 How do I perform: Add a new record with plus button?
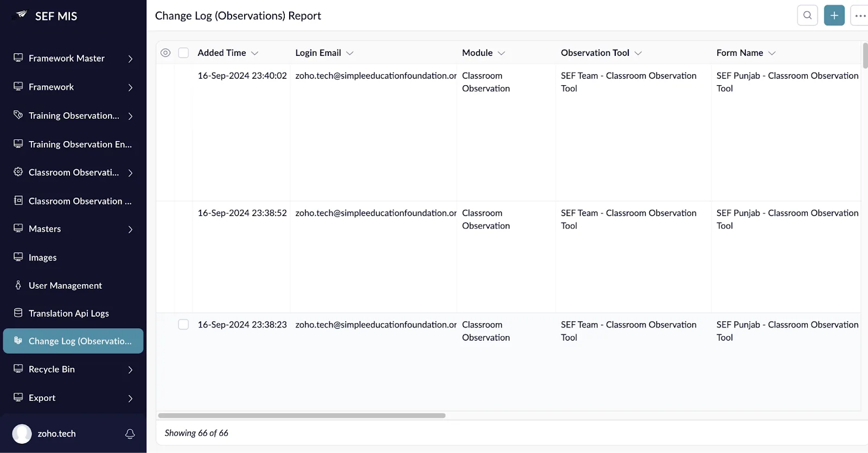(834, 15)
